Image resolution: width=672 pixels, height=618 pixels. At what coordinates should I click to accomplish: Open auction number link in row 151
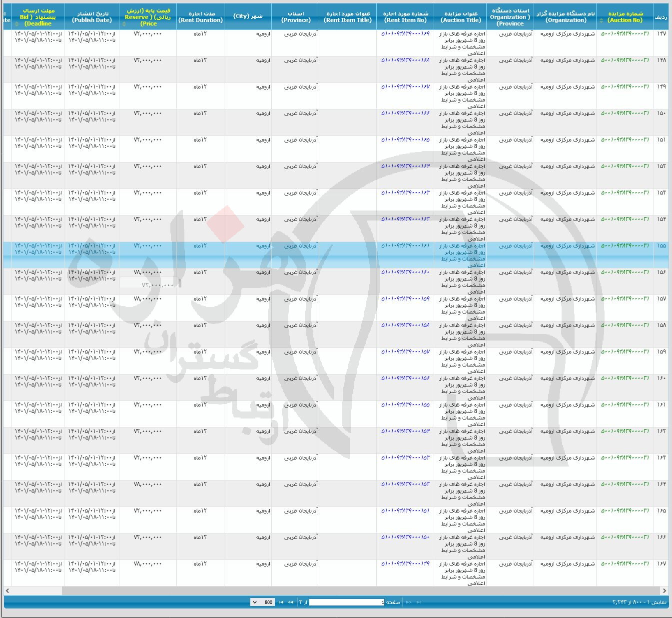[x=625, y=139]
